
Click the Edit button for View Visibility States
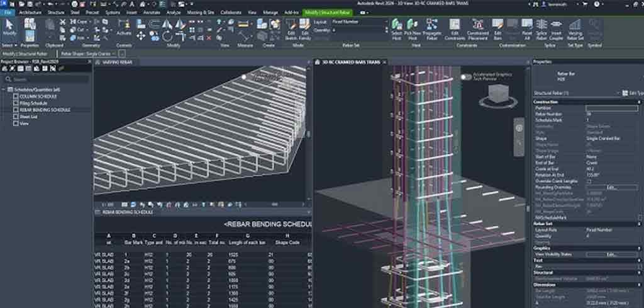(x=610, y=254)
